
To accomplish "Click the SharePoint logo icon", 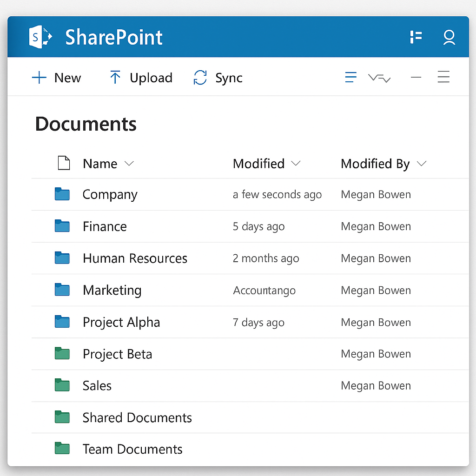I will [40, 37].
